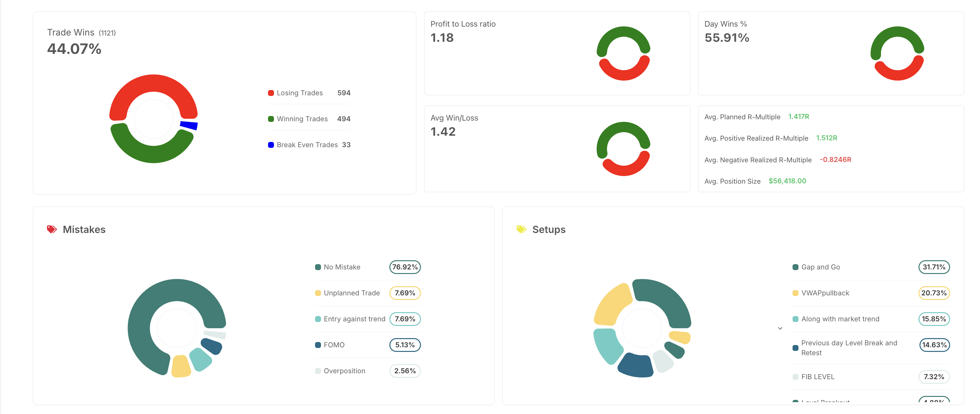Image resolution: width=980 pixels, height=414 pixels.
Task: Click the red Mistakes tag icon
Action: tap(52, 229)
